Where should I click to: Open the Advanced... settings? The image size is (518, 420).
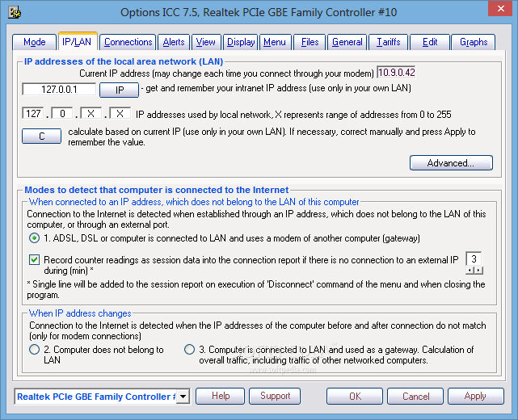451,163
